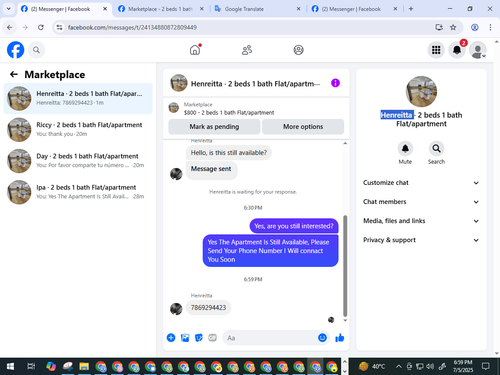The image size is (500, 375).
Task: Click Mark as pending button
Action: point(214,127)
